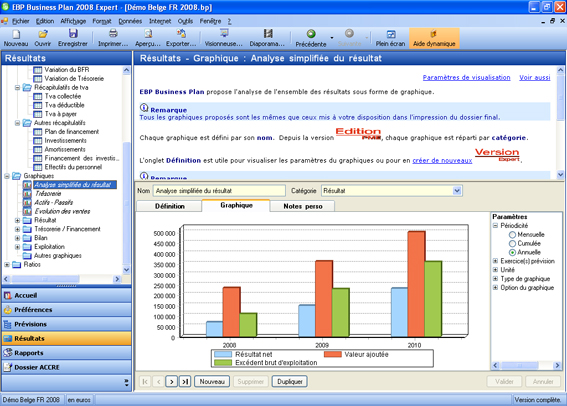Screen dimensions: 567x406
Task: Select the Cumulée periodicity option
Action: pyautogui.click(x=512, y=244)
